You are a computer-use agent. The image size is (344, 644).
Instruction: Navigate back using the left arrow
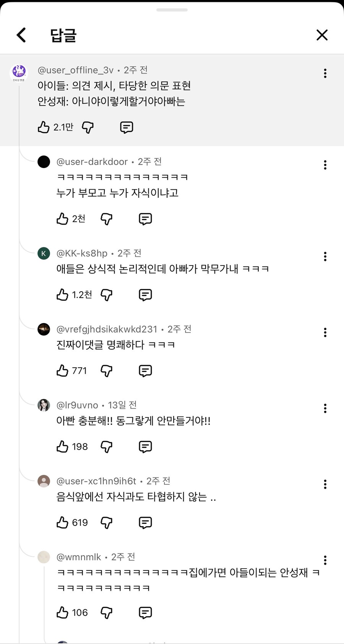[21, 35]
